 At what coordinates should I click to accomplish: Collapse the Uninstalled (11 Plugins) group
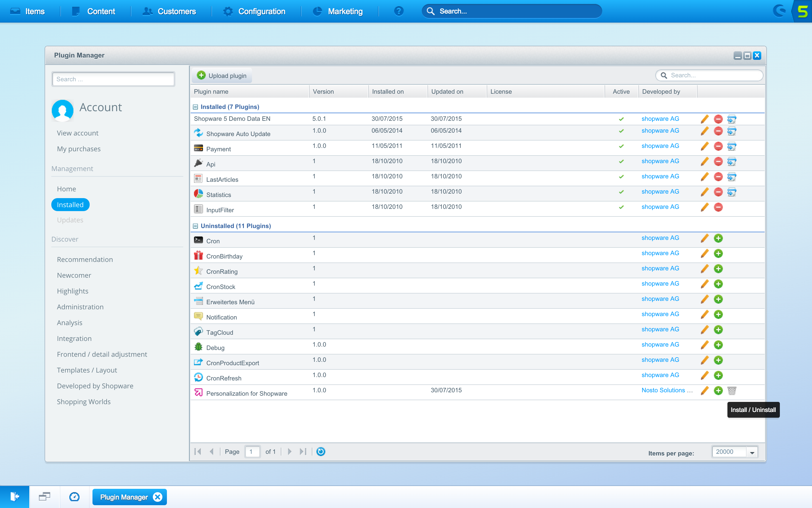[x=195, y=226]
